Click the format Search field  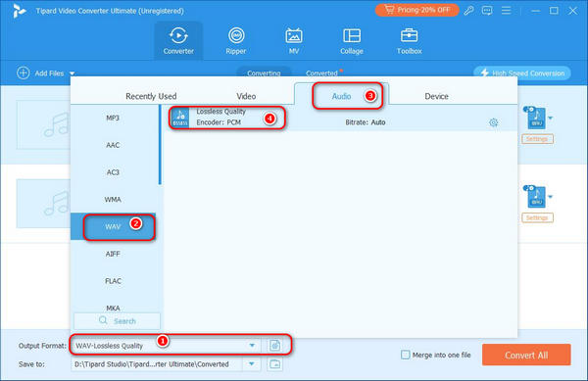click(117, 321)
